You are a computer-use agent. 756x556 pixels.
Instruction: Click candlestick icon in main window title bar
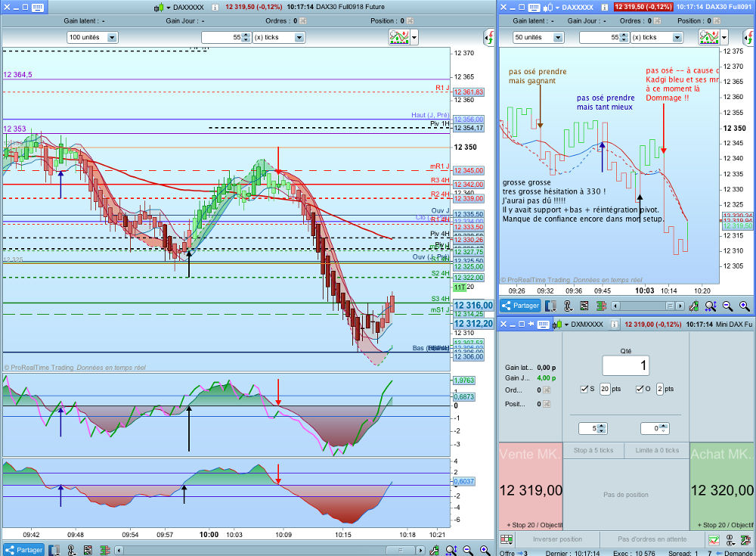tap(159, 8)
